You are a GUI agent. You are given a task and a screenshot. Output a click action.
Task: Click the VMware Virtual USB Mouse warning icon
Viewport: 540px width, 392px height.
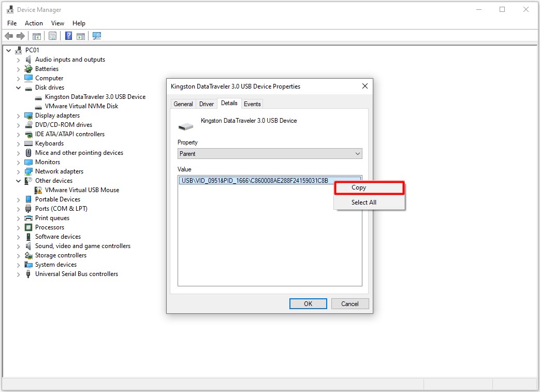coord(38,190)
